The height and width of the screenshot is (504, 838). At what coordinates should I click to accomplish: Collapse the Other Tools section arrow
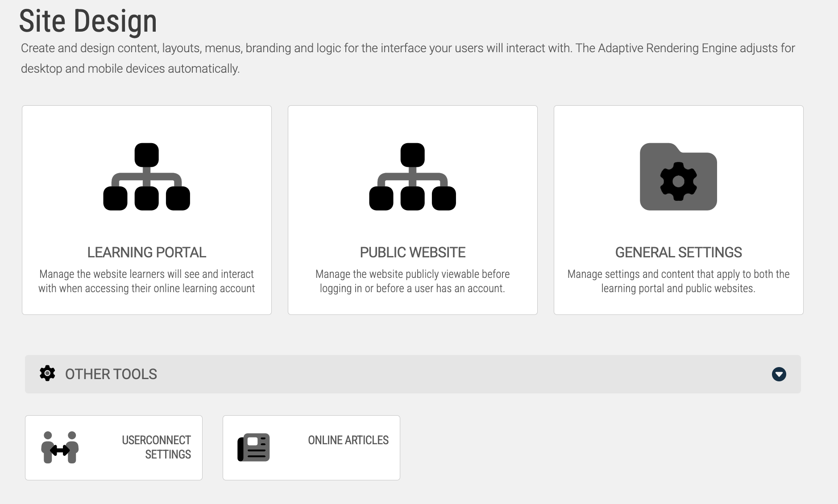[779, 374]
